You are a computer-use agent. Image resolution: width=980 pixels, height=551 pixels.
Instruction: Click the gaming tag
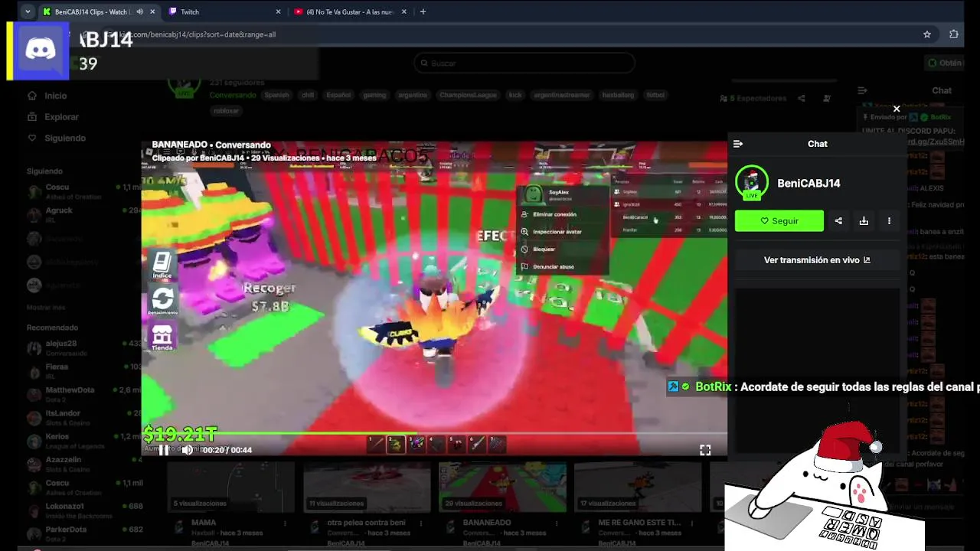(374, 95)
